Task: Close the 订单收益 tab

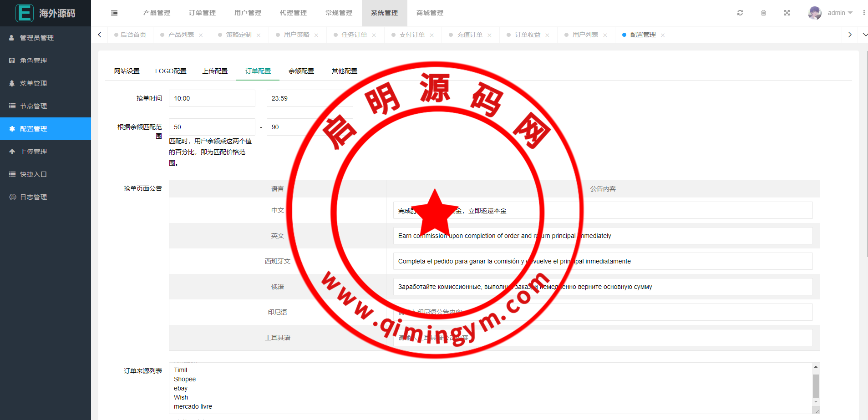Action: tap(547, 35)
